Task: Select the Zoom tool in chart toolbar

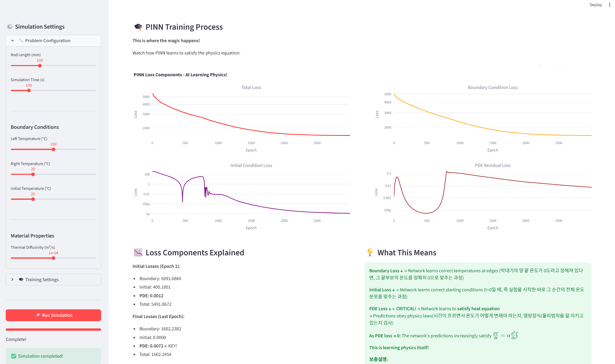Action: tap(540, 67)
